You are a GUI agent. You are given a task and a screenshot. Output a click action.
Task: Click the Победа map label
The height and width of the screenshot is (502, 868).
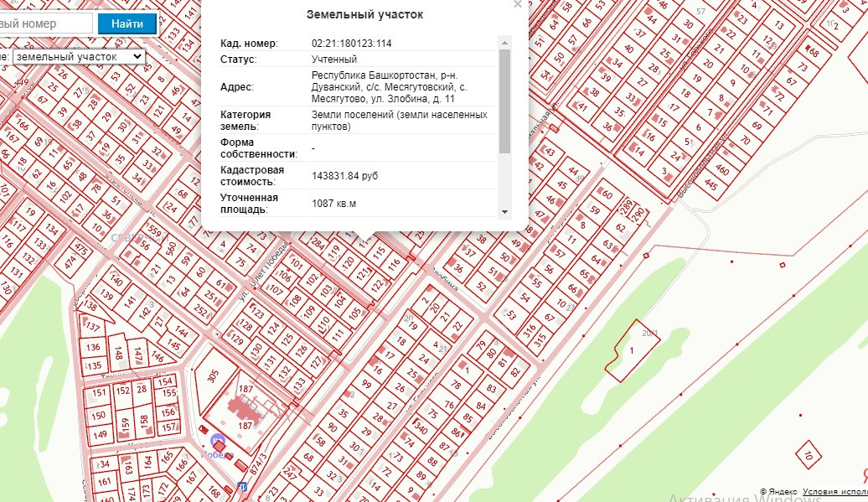(217, 454)
